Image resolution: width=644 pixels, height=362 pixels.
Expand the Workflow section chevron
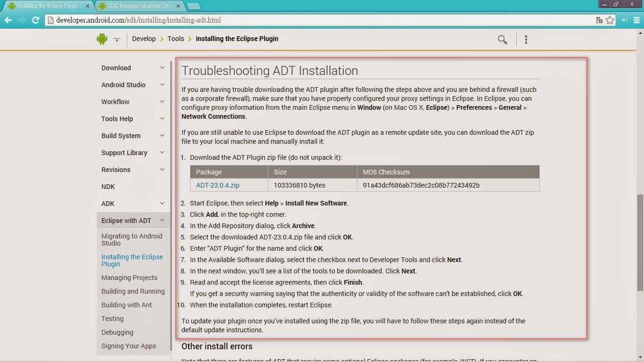tap(162, 102)
